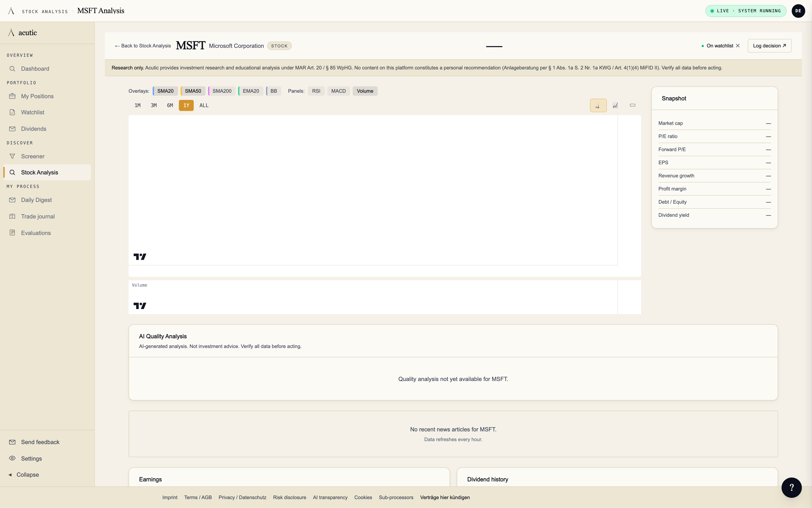Click the STOCK badge next to Microsoft Corporation
The height and width of the screenshot is (508, 812).
pos(279,46)
